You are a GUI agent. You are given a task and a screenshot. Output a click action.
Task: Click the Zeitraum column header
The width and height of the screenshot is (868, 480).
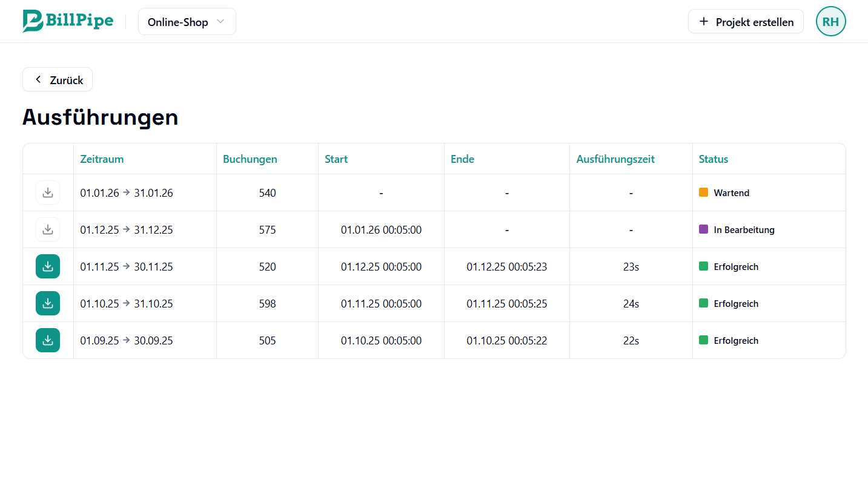pos(102,159)
